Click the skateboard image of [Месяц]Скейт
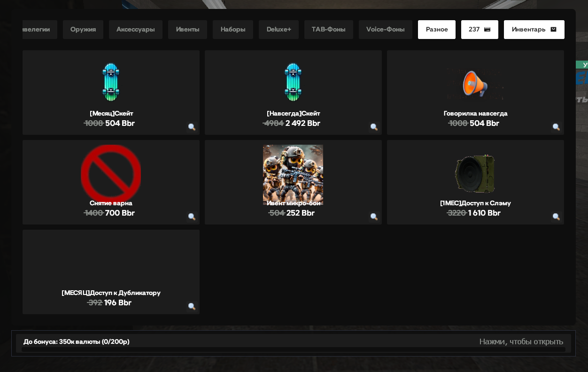588x372 pixels. point(111,82)
